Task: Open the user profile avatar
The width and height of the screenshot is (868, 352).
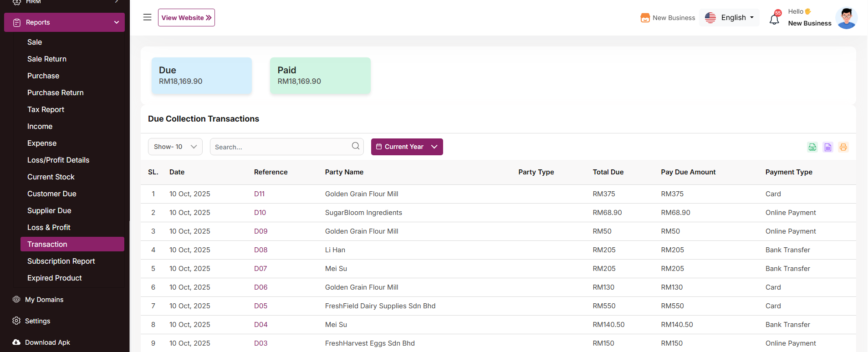Action: 846,18
